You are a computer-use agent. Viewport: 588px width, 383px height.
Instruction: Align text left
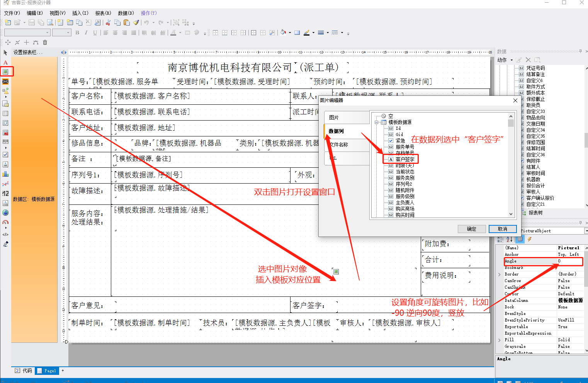point(106,33)
